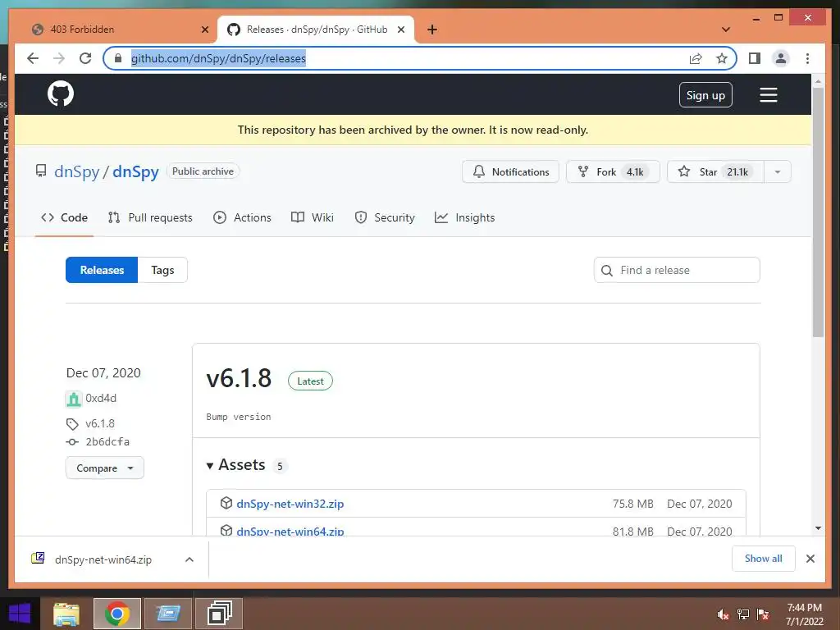Open the Insights tab
The width and height of the screenshot is (840, 630).
[x=464, y=217]
